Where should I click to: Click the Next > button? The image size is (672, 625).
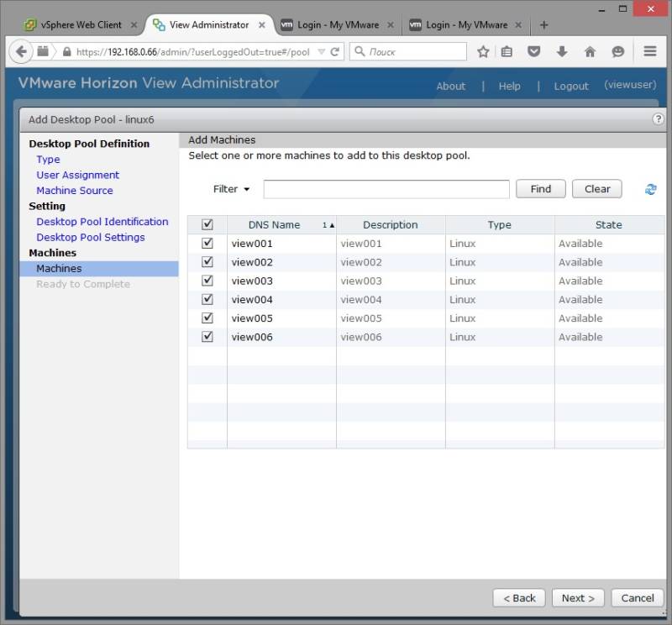[578, 597]
